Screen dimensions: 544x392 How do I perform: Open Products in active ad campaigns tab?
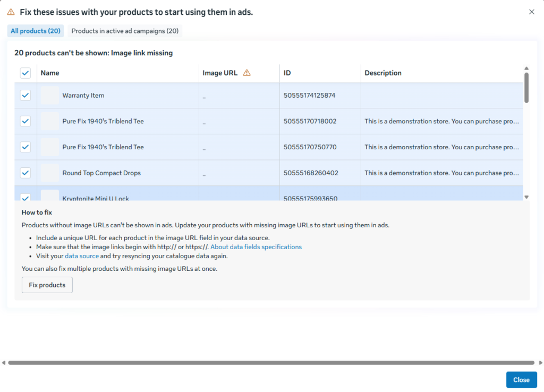[x=125, y=31]
